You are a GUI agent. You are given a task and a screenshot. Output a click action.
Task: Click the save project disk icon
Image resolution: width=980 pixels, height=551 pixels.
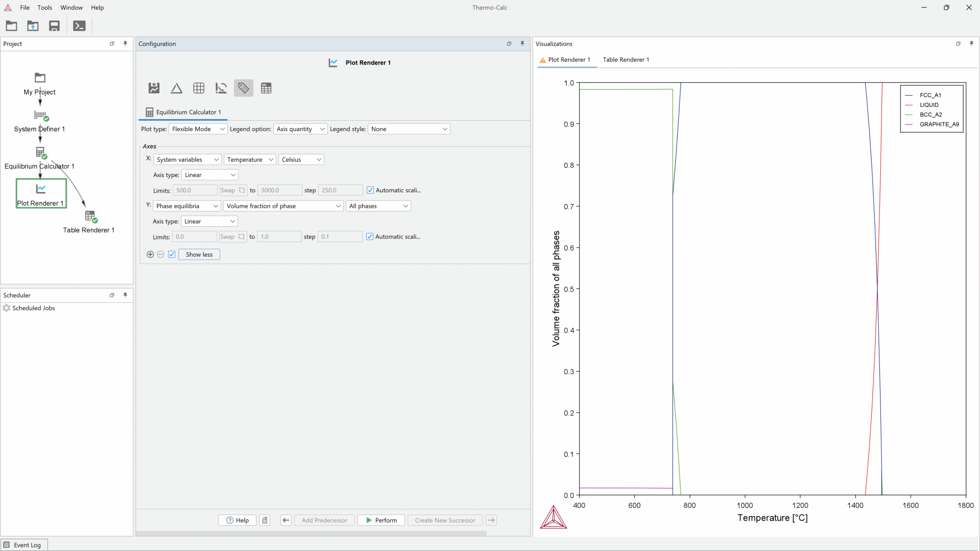54,26
